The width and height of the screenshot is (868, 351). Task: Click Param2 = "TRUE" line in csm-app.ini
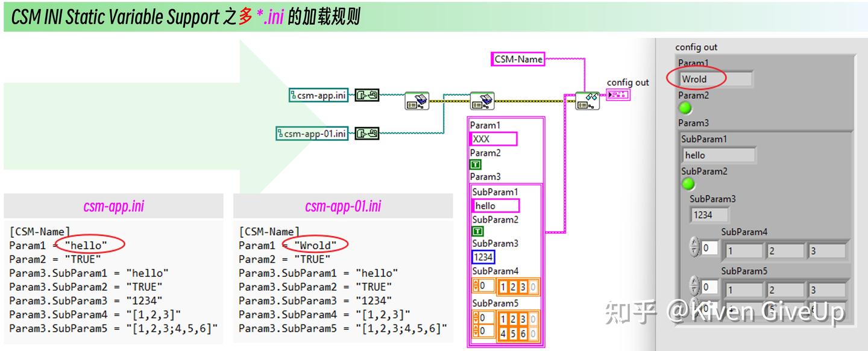pyautogui.click(x=56, y=259)
